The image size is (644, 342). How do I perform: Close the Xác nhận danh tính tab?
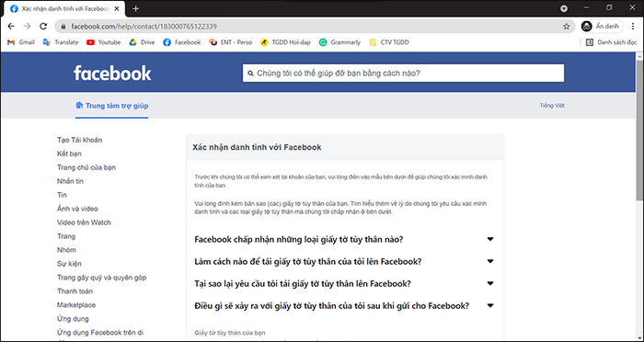point(116,8)
